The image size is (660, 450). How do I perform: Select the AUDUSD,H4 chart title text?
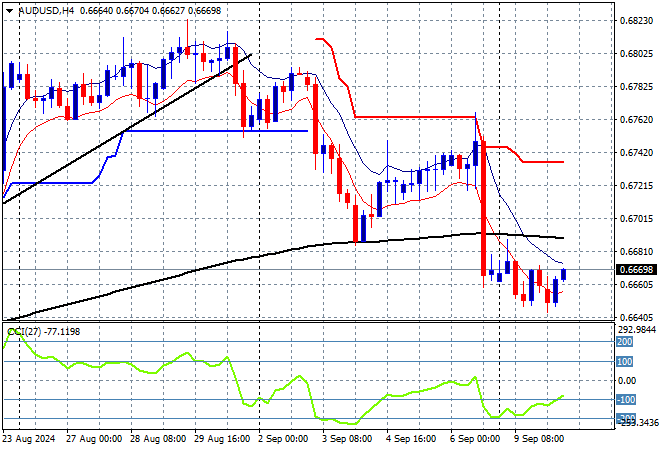click(46, 11)
